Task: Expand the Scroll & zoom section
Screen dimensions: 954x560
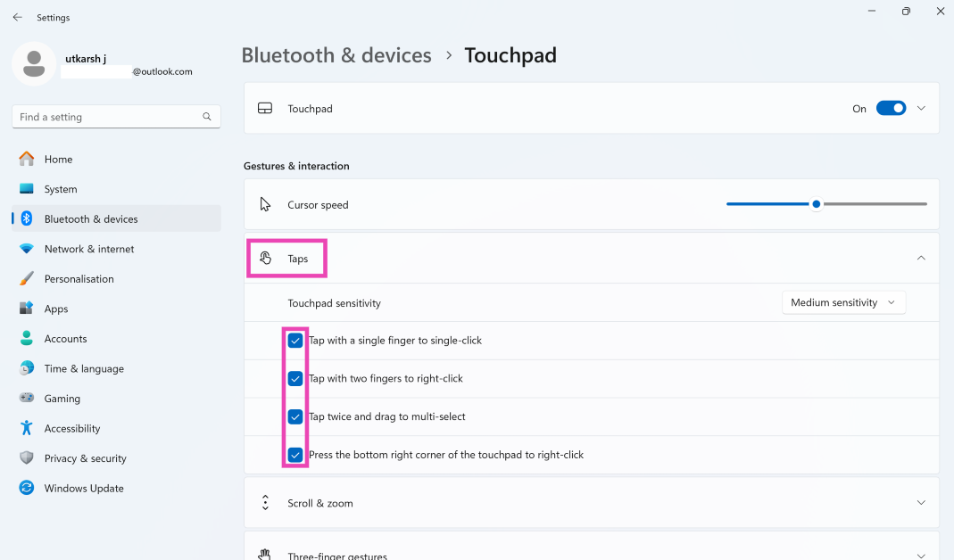Action: pos(921,503)
